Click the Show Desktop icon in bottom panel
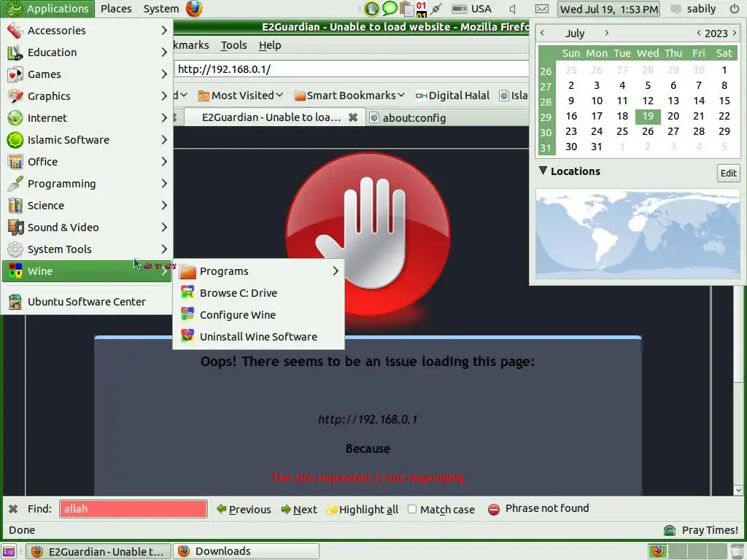The image size is (747, 560). (9, 551)
